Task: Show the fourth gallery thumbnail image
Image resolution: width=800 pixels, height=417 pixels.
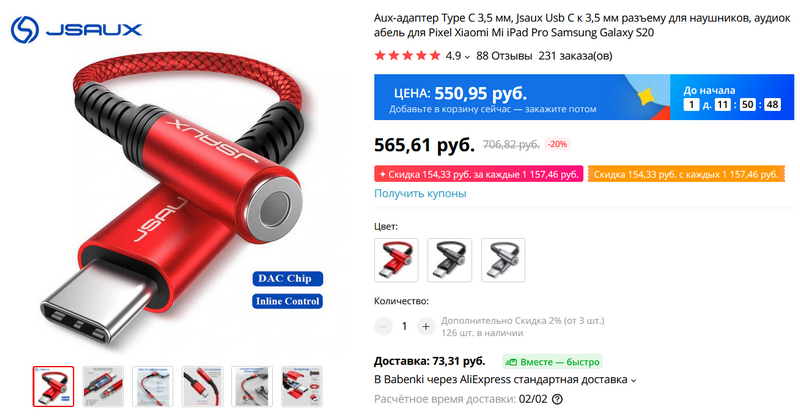Action: coord(202,386)
